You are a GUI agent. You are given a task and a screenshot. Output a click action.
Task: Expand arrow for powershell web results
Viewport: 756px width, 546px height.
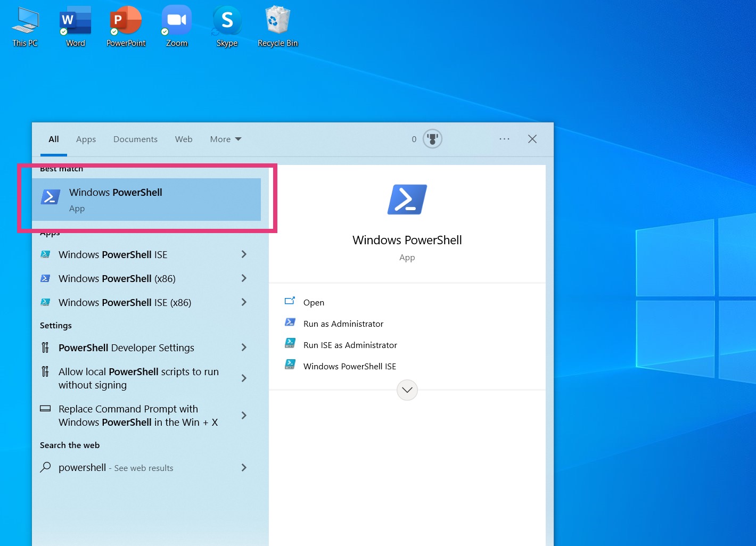tap(244, 468)
